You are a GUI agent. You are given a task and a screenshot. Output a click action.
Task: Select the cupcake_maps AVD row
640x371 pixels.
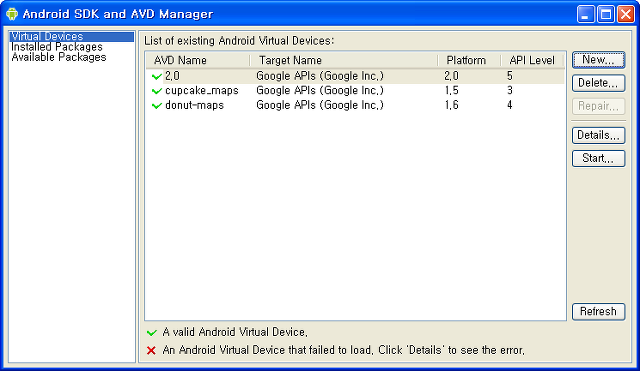(x=355, y=91)
